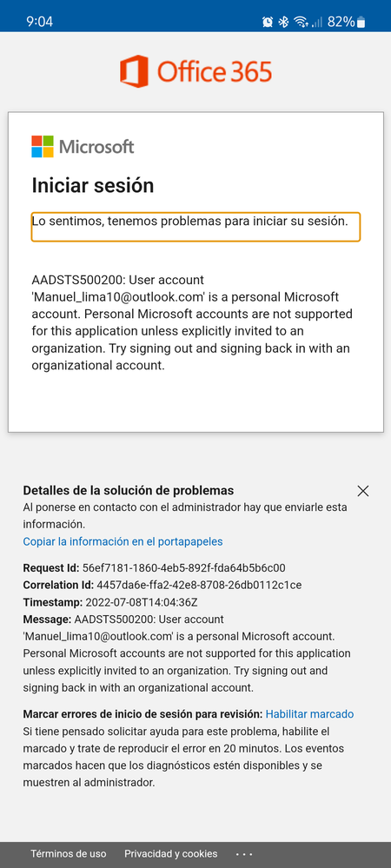
Task: Click Copiar la información en el portapapeles
Action: click(x=123, y=541)
